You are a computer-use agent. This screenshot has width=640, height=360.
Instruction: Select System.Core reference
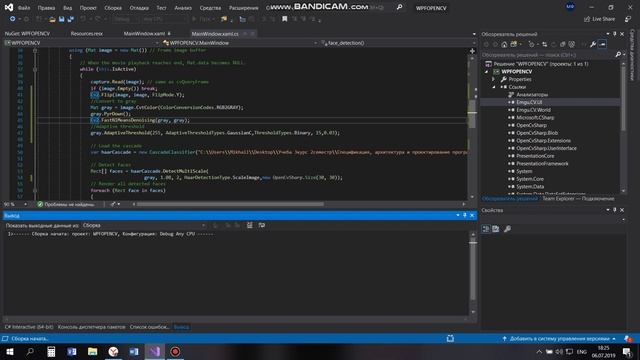tap(530, 179)
